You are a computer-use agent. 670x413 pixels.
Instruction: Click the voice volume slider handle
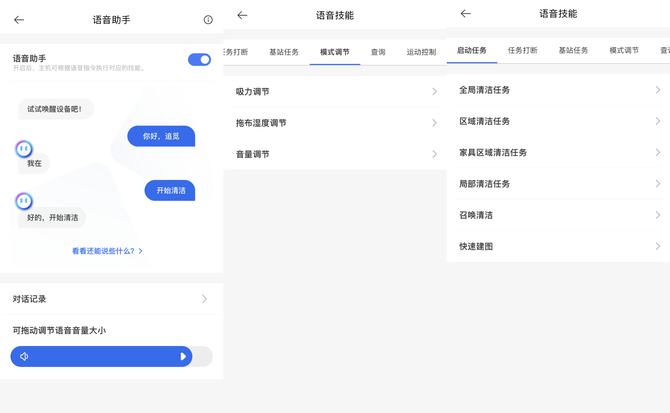tap(183, 357)
